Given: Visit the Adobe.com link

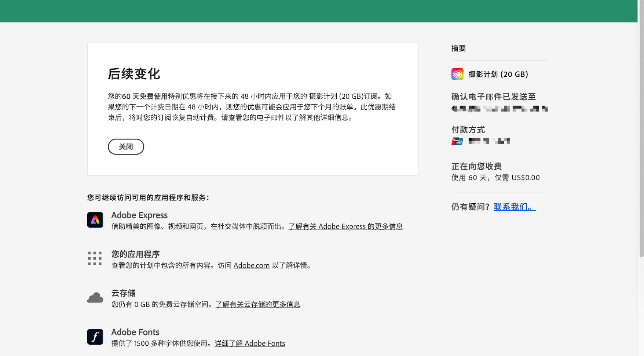Looking at the screenshot, I should pyautogui.click(x=251, y=265).
